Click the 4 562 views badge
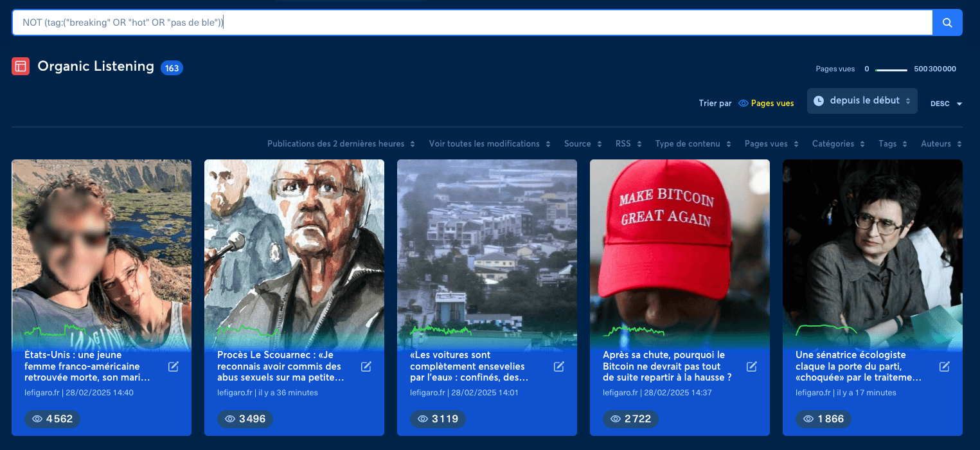This screenshot has width=980, height=450. 53,419
